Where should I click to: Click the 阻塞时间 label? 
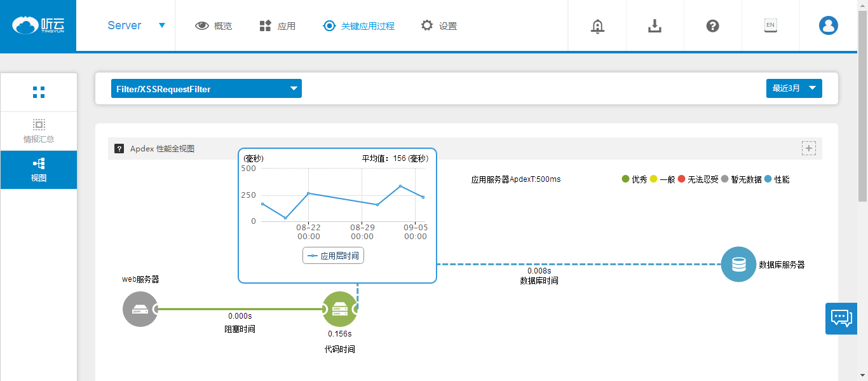(x=240, y=329)
